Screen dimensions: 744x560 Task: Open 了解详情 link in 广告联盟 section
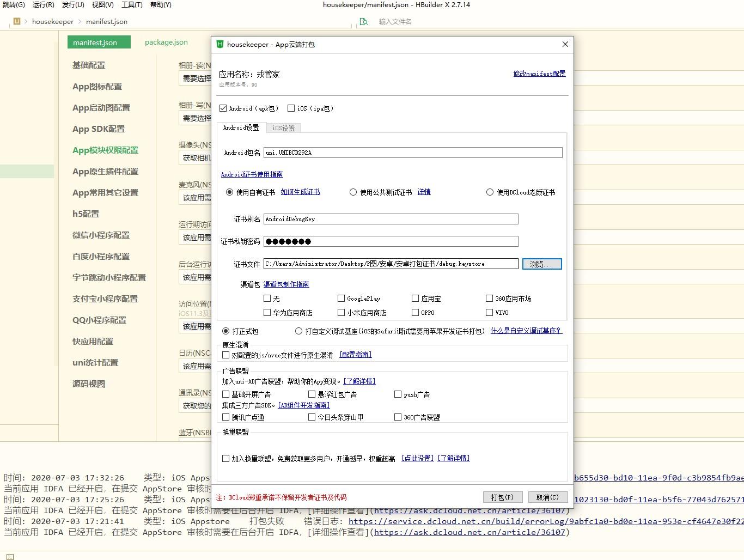359,381
